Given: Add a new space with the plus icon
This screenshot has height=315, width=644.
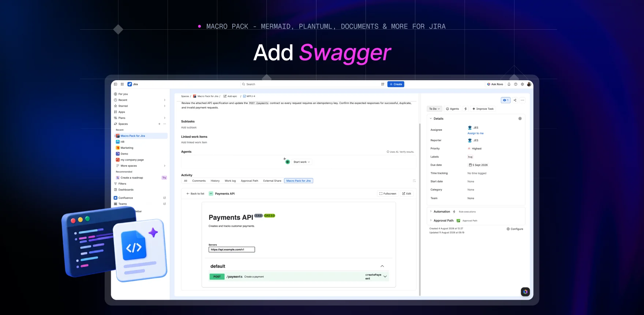Looking at the screenshot, I should point(159,124).
